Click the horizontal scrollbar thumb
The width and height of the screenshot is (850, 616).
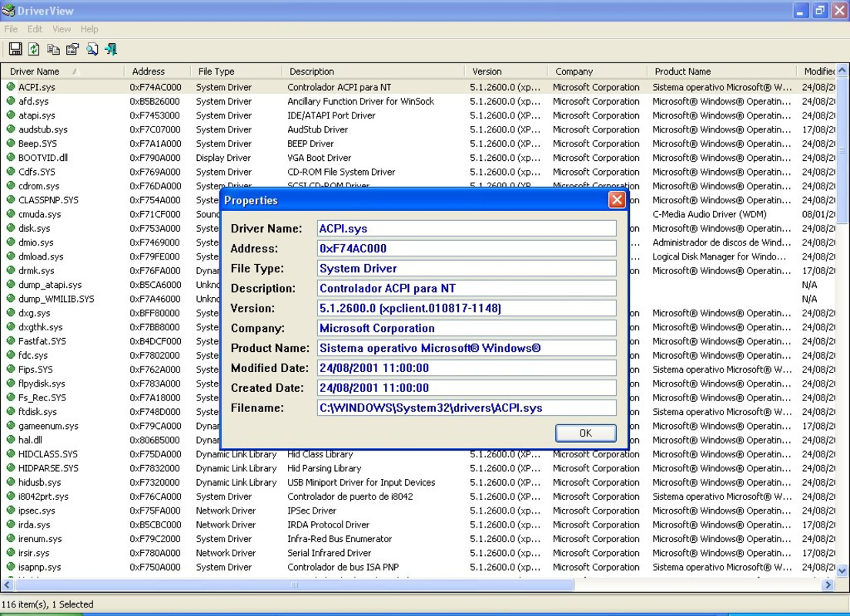pyautogui.click(x=293, y=584)
